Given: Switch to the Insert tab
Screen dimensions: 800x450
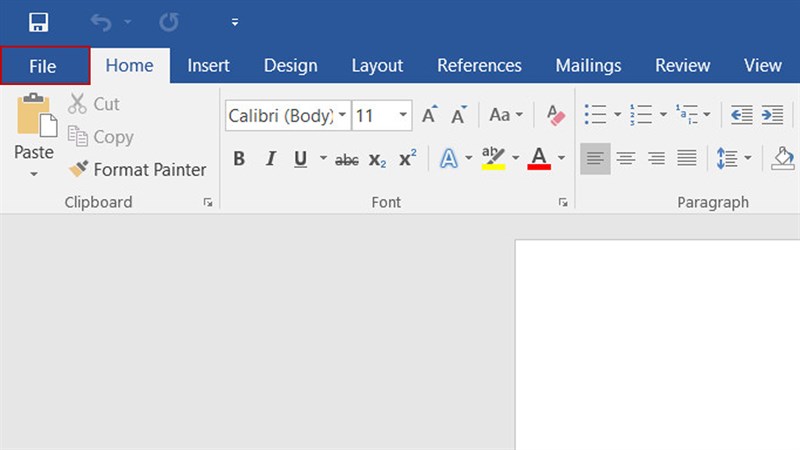Looking at the screenshot, I should tap(208, 66).
